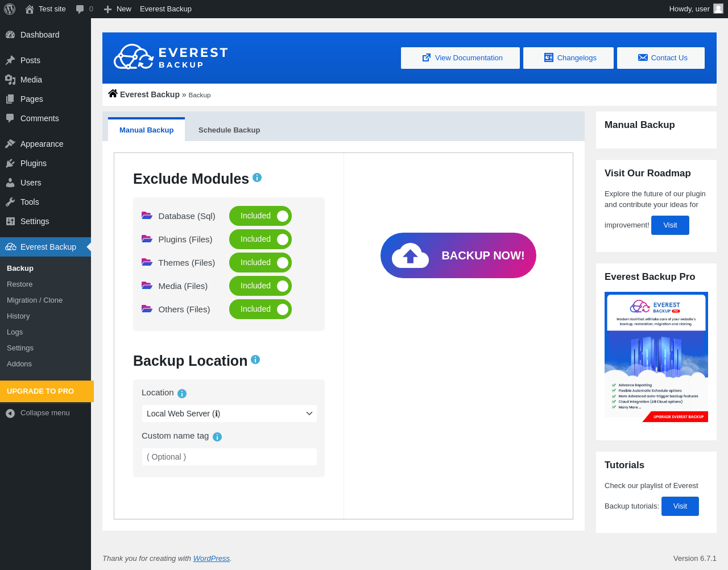The height and width of the screenshot is (570, 728).
Task: Click Everest Backup in the sidebar
Action: pyautogui.click(x=45, y=247)
